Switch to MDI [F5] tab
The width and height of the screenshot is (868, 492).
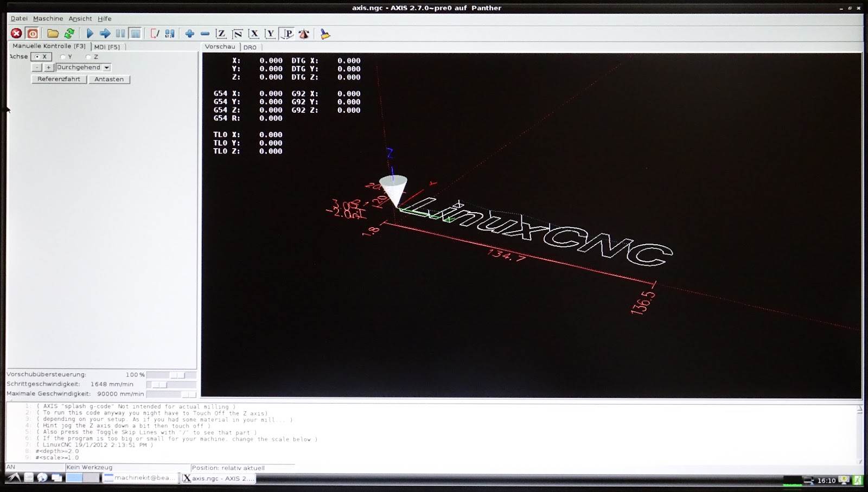(107, 47)
